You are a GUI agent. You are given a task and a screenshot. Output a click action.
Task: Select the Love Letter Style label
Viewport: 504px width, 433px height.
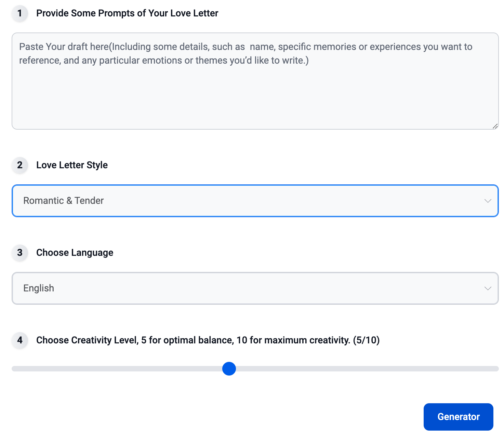coord(72,165)
